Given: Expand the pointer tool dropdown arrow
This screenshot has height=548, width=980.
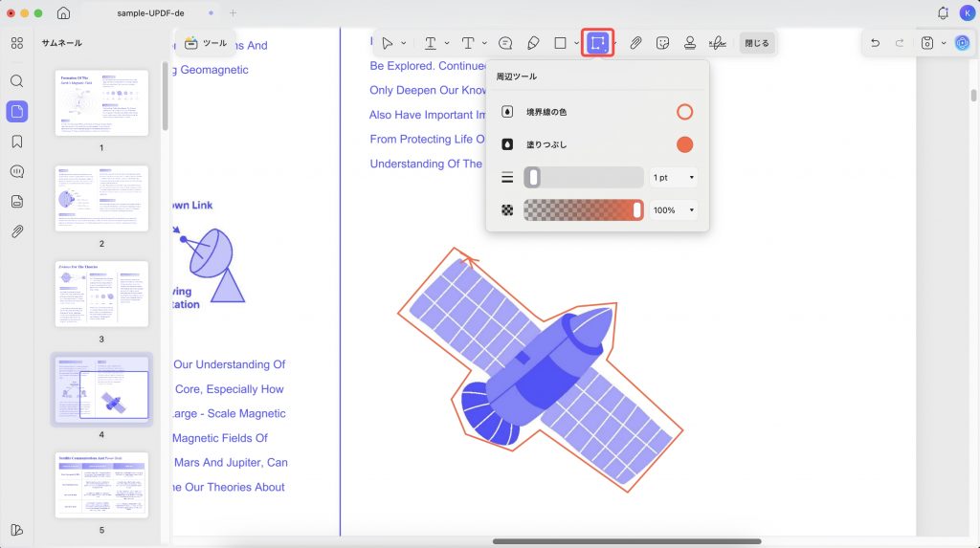Looking at the screenshot, I should click(x=404, y=43).
